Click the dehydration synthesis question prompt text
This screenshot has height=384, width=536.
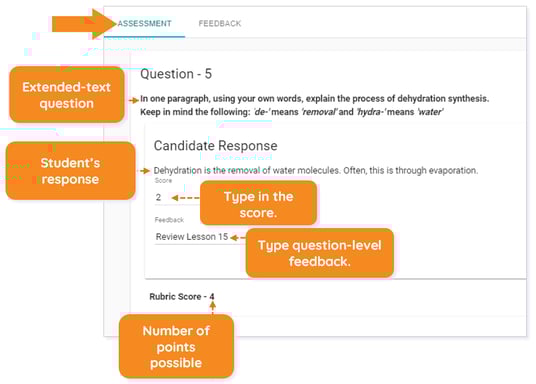tap(314, 105)
